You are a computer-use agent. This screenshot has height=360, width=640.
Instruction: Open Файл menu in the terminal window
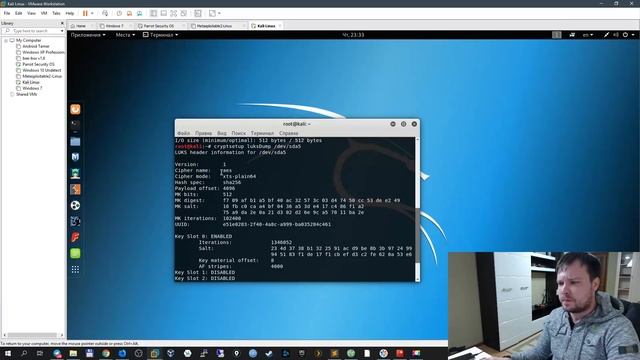coord(183,133)
